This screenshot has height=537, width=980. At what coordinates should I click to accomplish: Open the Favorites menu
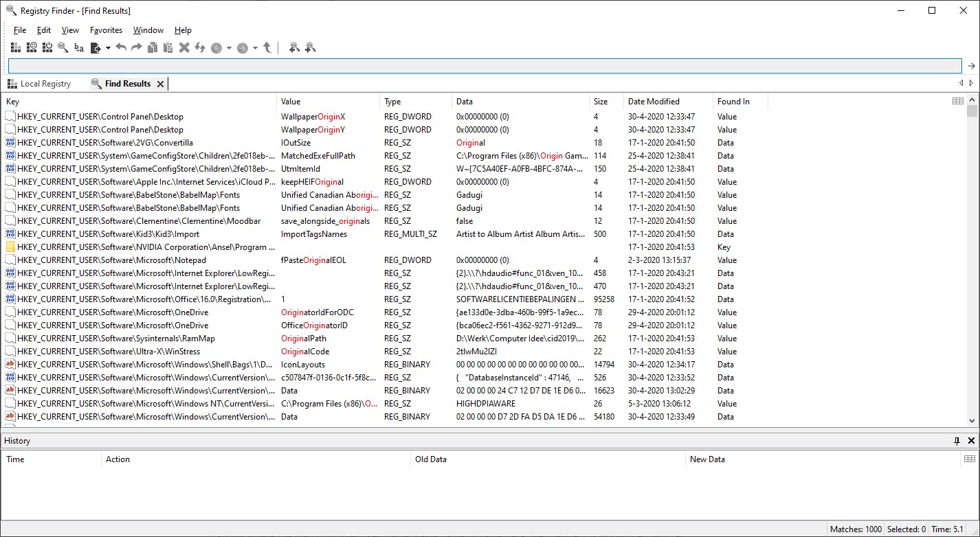coord(106,30)
